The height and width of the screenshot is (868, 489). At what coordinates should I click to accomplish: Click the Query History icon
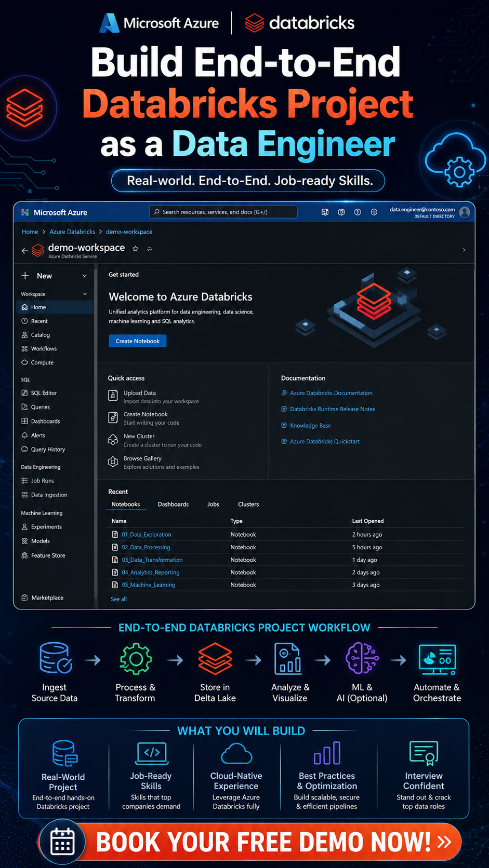(x=24, y=449)
